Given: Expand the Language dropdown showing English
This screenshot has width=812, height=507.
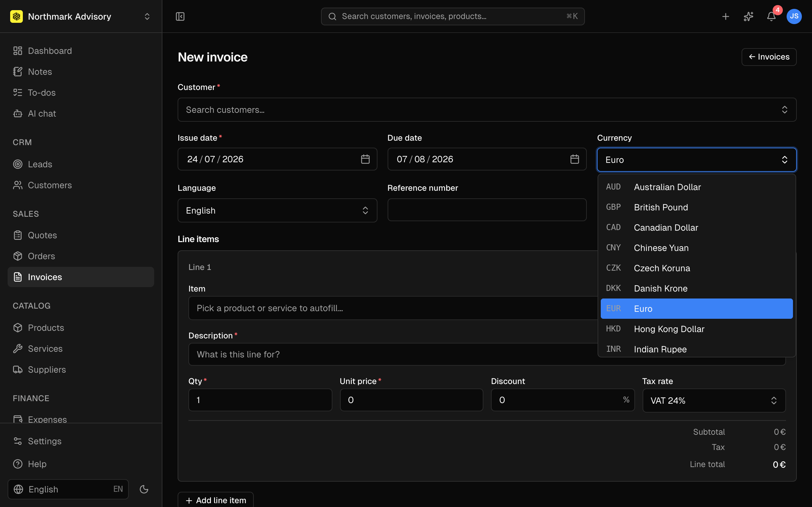Looking at the screenshot, I should tap(277, 210).
